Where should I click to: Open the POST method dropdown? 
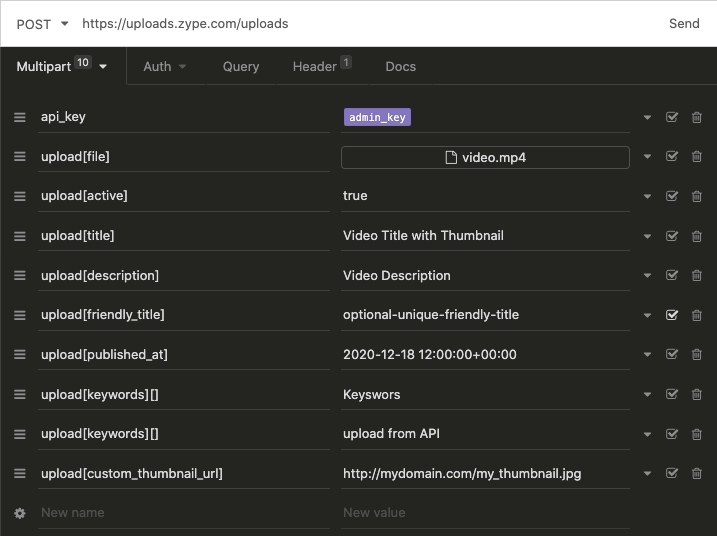[x=42, y=24]
